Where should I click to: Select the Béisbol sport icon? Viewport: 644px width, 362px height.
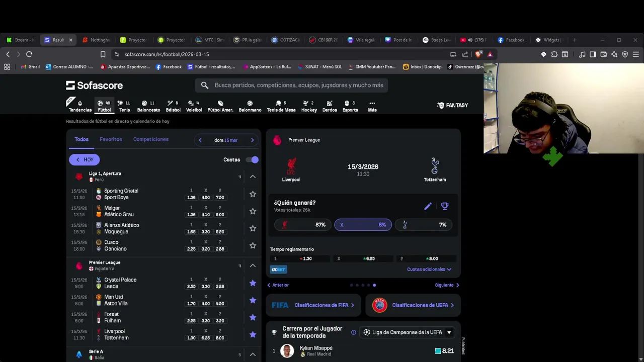173,106
